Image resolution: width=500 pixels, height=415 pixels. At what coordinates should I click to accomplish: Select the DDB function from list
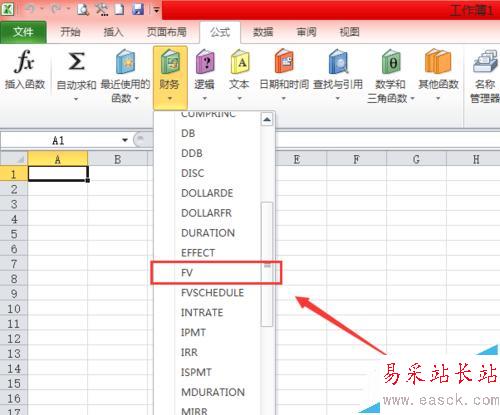coord(207,153)
